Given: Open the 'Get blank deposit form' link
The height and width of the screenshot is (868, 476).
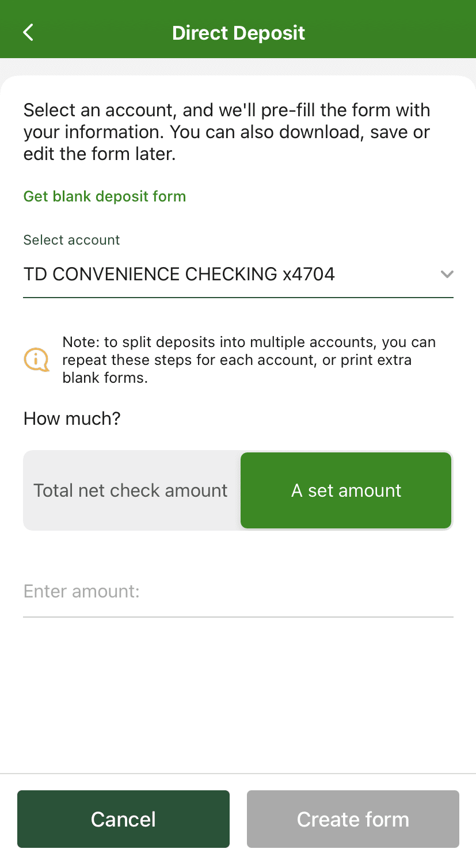Looking at the screenshot, I should pos(104,196).
